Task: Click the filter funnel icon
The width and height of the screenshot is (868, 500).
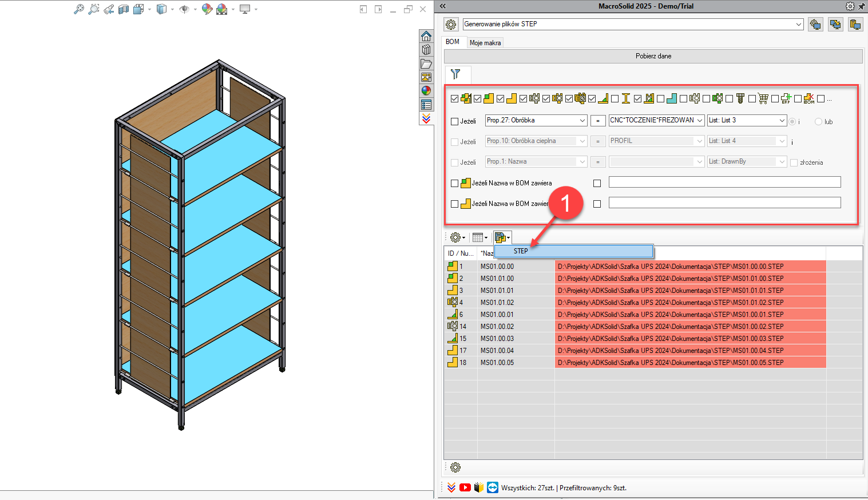Action: (455, 74)
